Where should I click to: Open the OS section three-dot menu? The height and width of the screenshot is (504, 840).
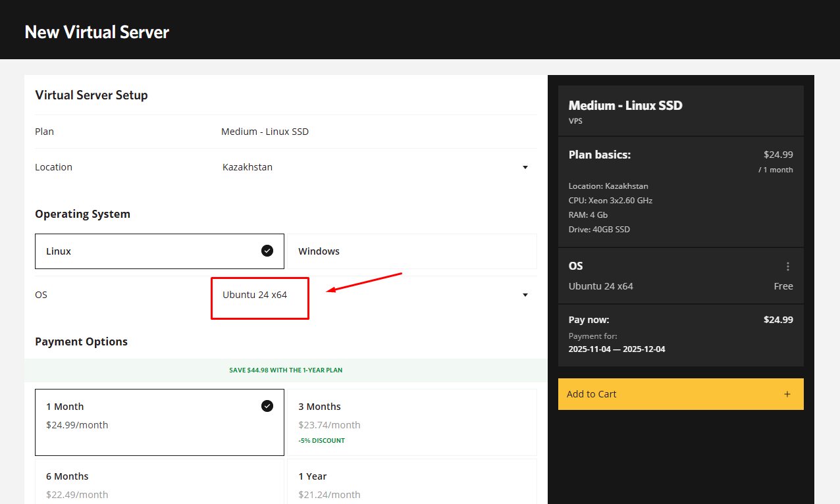787,266
